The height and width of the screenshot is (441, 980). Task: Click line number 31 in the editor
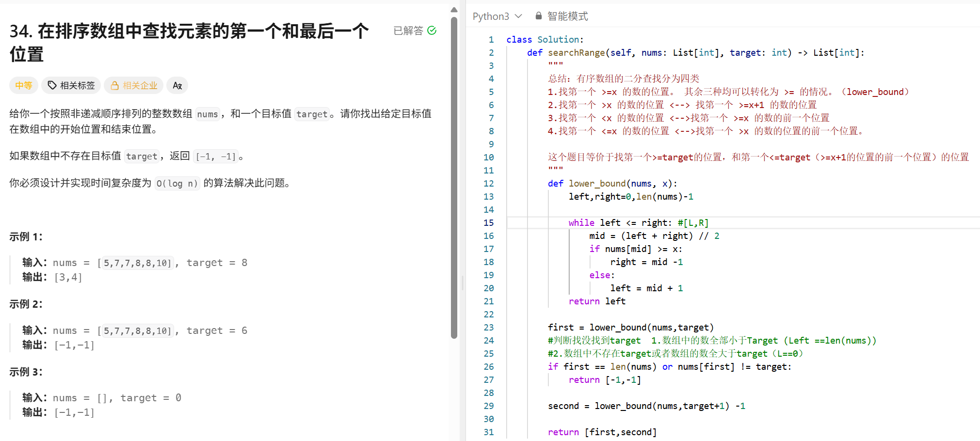(x=488, y=432)
